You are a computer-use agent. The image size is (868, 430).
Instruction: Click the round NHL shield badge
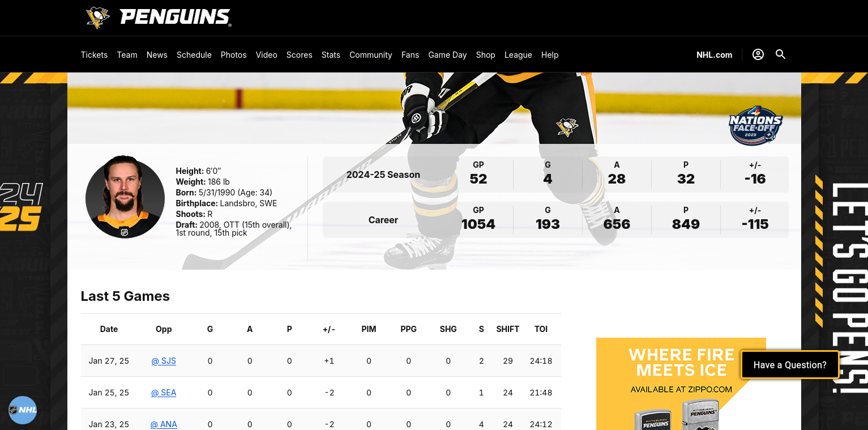click(23, 410)
